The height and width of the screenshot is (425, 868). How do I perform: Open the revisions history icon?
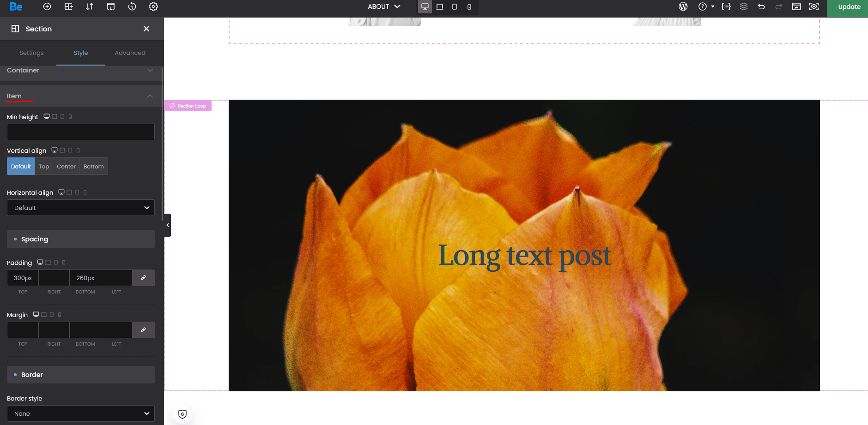(132, 6)
